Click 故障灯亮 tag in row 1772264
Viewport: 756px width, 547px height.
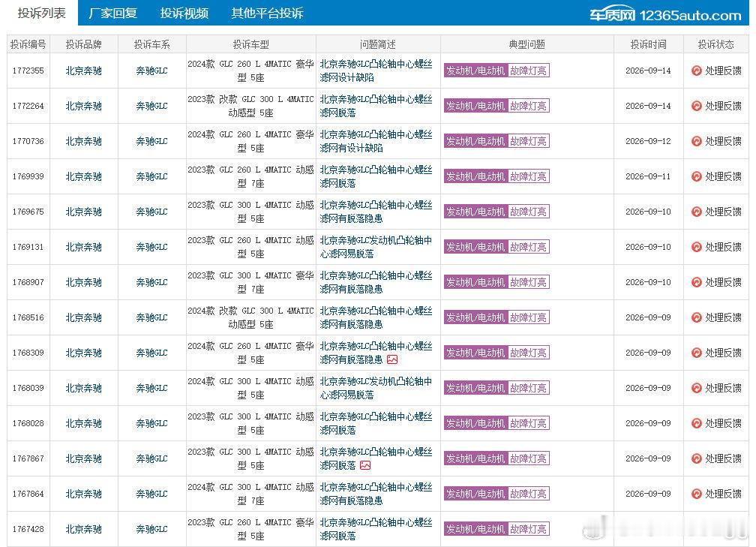(529, 106)
